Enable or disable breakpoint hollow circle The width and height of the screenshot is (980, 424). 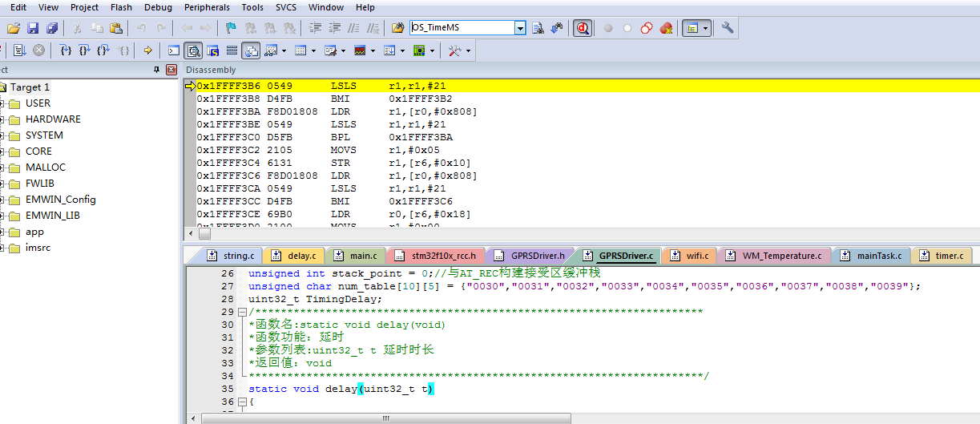(x=627, y=28)
